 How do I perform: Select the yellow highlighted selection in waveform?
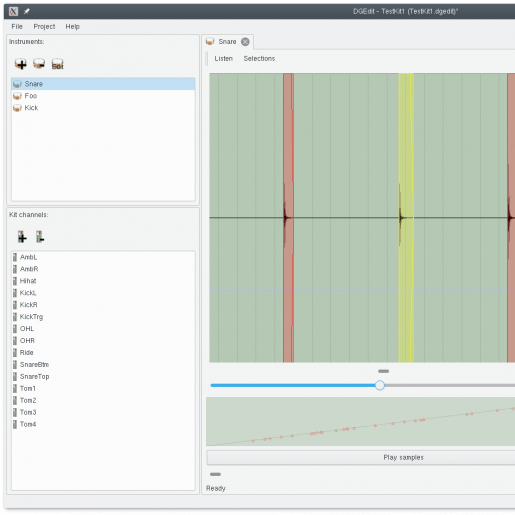point(406,218)
